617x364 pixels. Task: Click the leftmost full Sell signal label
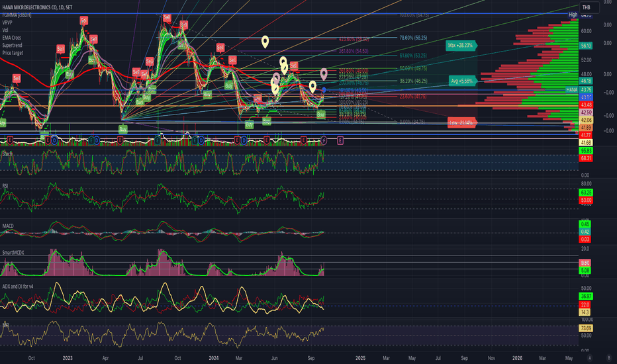coord(16,78)
